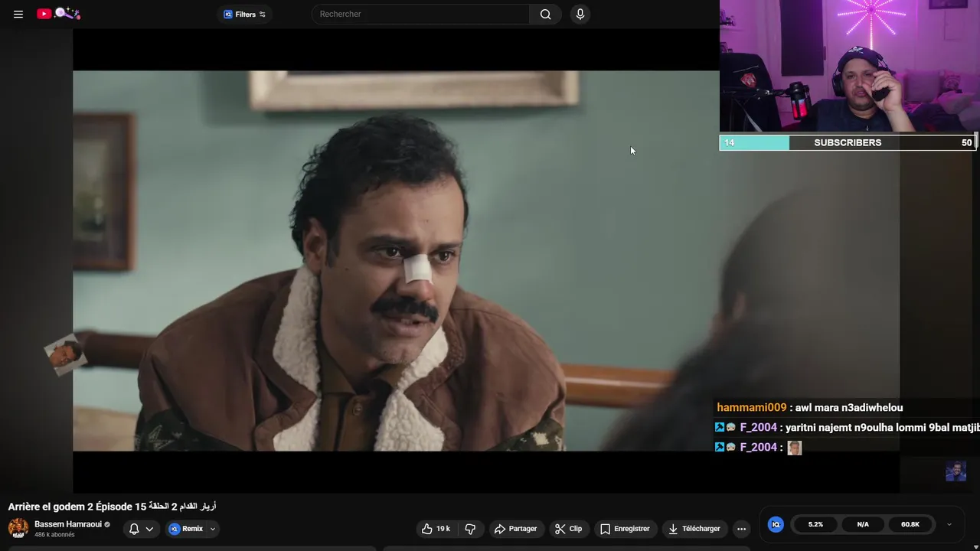The image size is (980, 551).
Task: Click the emote image in F_2004's message
Action: point(794,448)
